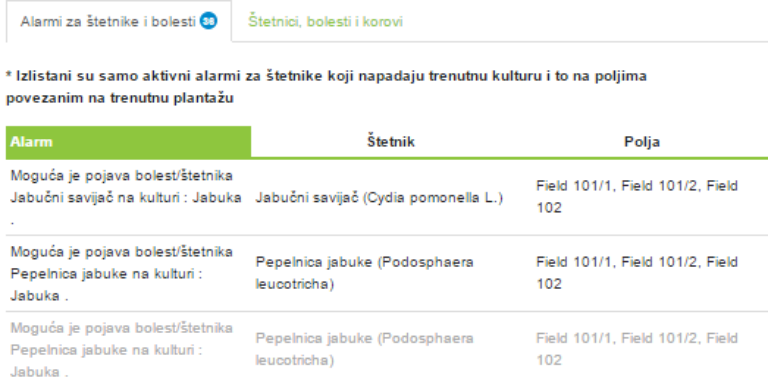Click 'povezanim na trenutnu plantažu' note line
The height and width of the screenshot is (384, 768).
120,98
